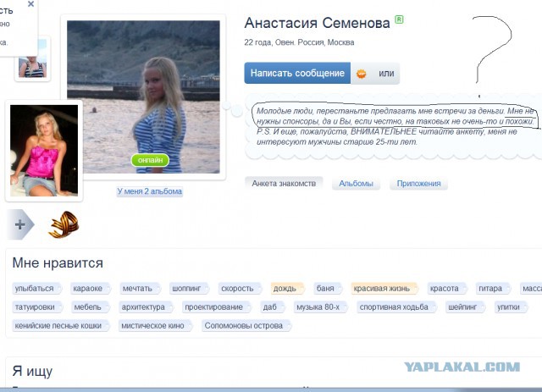Select the 'улитки' interest tag
Viewport: 542px width, 392px height.
click(x=511, y=307)
